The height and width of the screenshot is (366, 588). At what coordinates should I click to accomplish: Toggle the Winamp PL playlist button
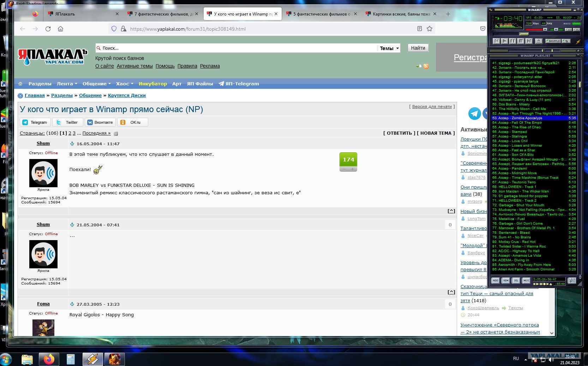576,30
